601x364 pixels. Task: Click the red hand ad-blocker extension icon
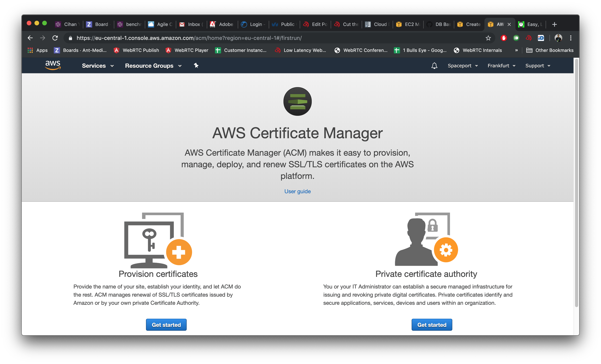pos(504,38)
